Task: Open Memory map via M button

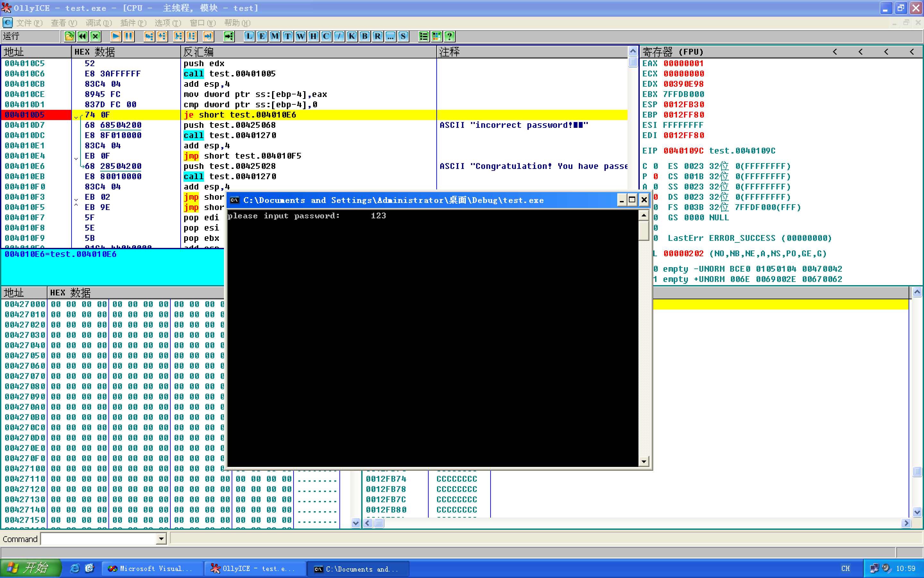Action: click(x=275, y=36)
